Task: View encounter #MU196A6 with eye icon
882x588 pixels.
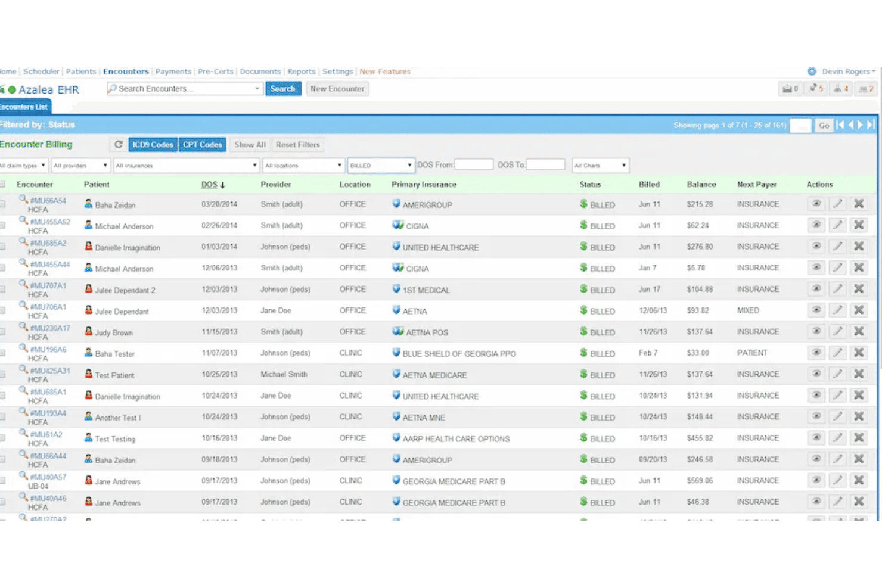Action: 816,353
